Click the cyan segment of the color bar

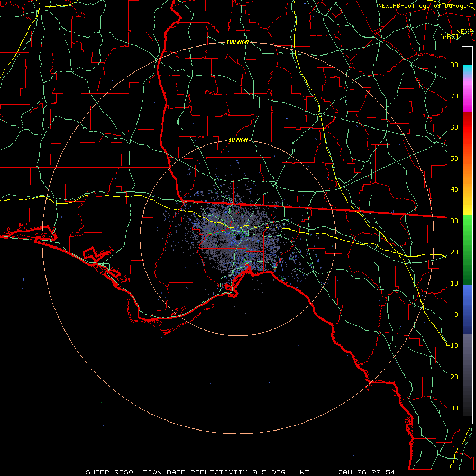tap(467, 69)
